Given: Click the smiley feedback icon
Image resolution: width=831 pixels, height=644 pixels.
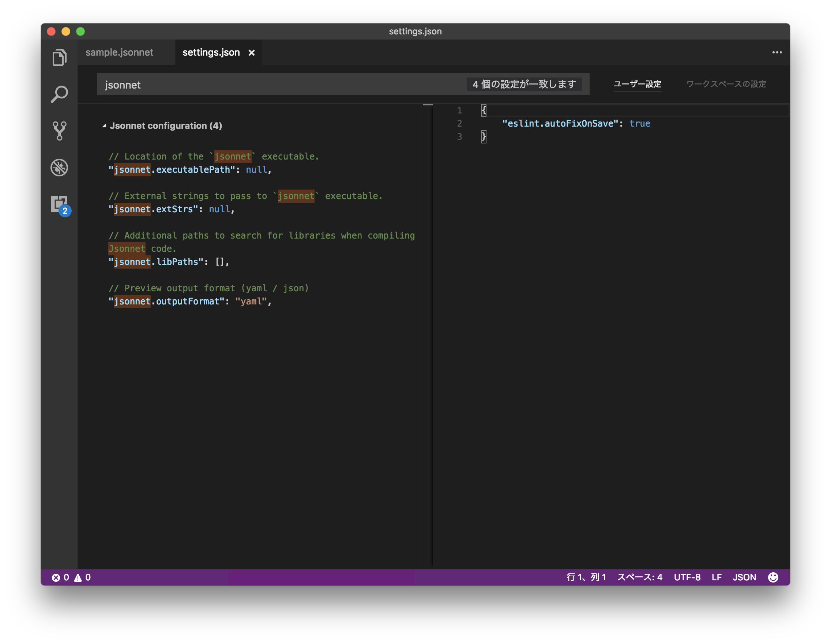Looking at the screenshot, I should click(x=774, y=577).
